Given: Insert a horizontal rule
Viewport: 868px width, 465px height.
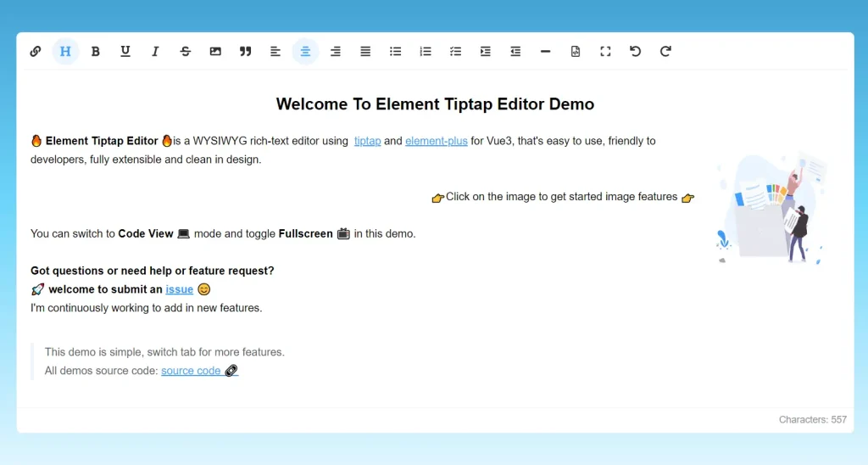Looking at the screenshot, I should pyautogui.click(x=545, y=52).
